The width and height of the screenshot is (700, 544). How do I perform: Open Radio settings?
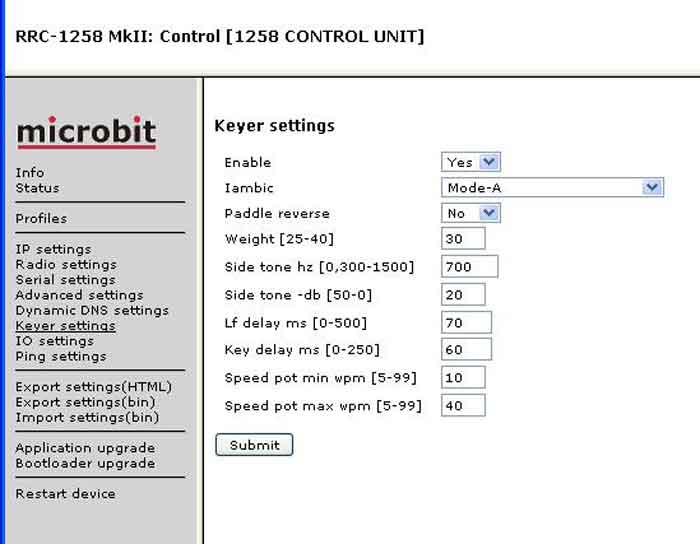click(x=66, y=264)
